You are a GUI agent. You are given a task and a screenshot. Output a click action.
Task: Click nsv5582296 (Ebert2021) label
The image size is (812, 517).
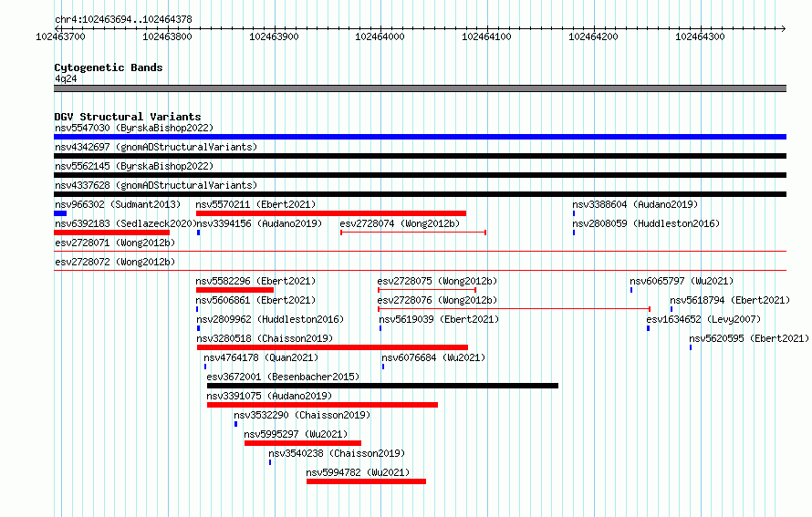[x=255, y=281]
